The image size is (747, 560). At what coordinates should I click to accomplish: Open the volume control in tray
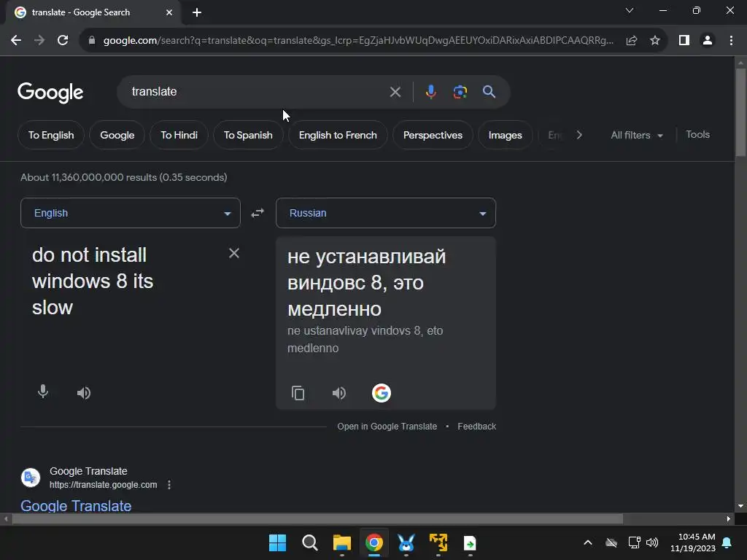coord(652,542)
